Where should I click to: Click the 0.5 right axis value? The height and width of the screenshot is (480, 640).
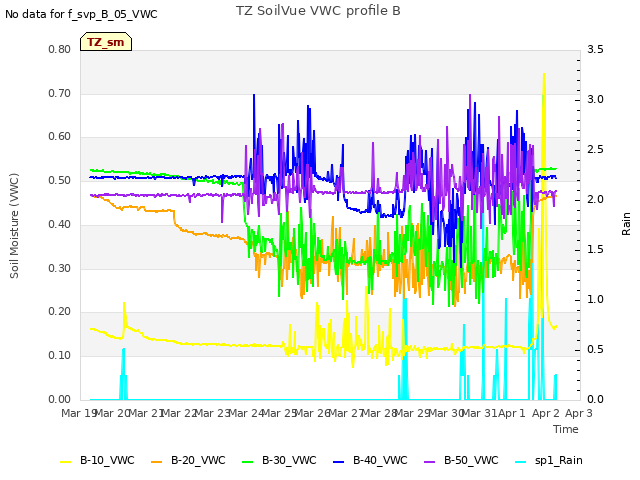point(595,349)
